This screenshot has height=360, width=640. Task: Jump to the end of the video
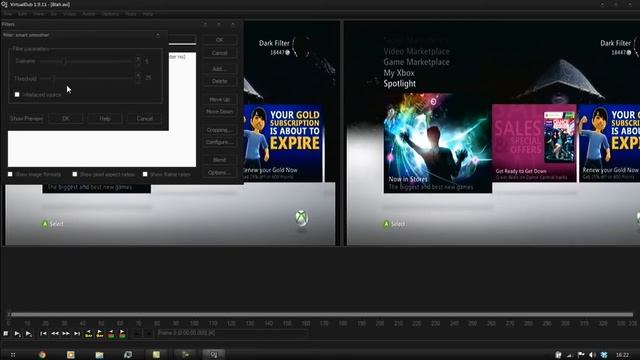[77, 334]
